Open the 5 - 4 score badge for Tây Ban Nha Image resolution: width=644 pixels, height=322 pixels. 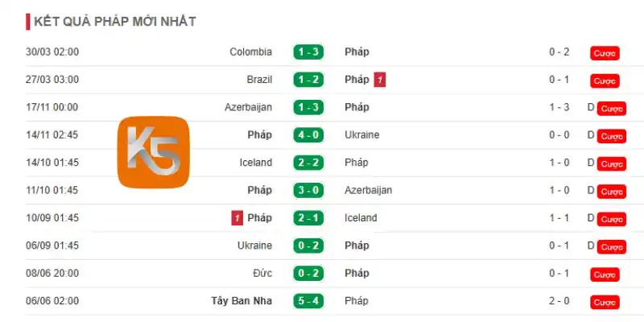308,301
